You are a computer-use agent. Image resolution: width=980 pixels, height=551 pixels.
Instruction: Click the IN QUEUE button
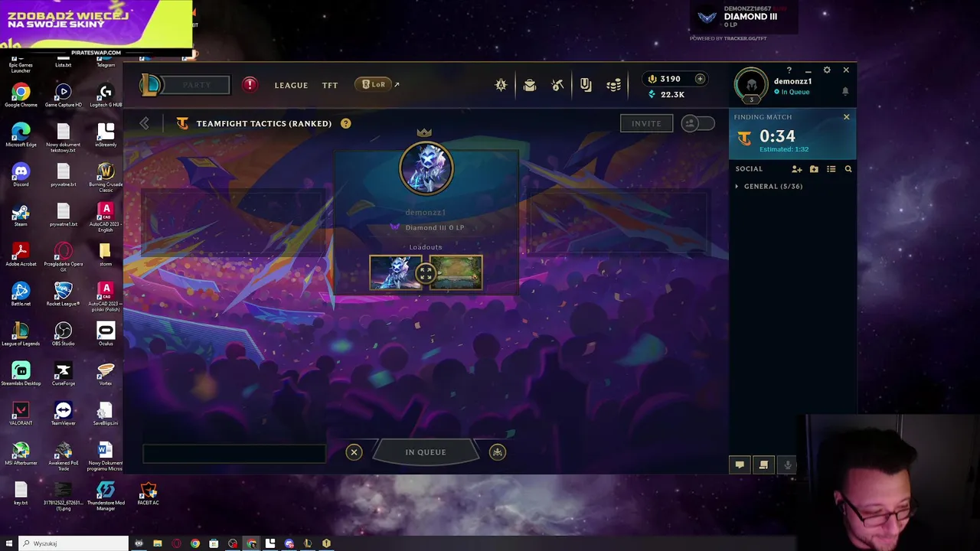426,452
